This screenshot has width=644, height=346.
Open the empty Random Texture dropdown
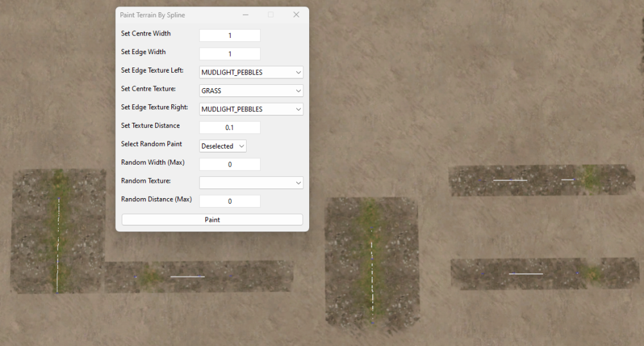[x=251, y=183]
